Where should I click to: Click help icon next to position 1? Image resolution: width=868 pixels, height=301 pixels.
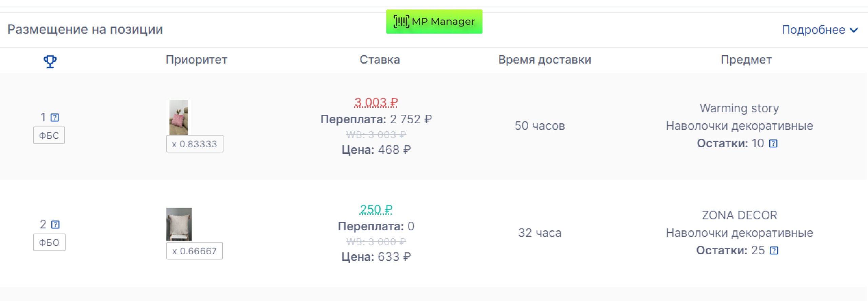pyautogui.click(x=55, y=117)
